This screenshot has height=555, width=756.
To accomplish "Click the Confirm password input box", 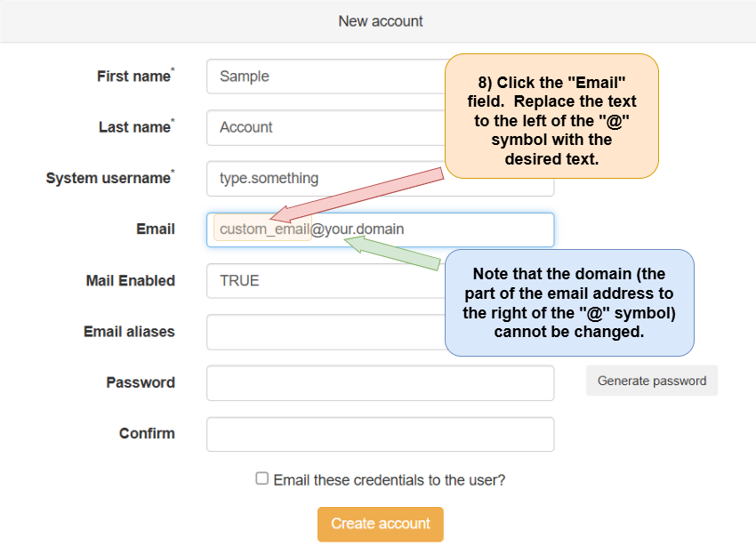I will [380, 434].
